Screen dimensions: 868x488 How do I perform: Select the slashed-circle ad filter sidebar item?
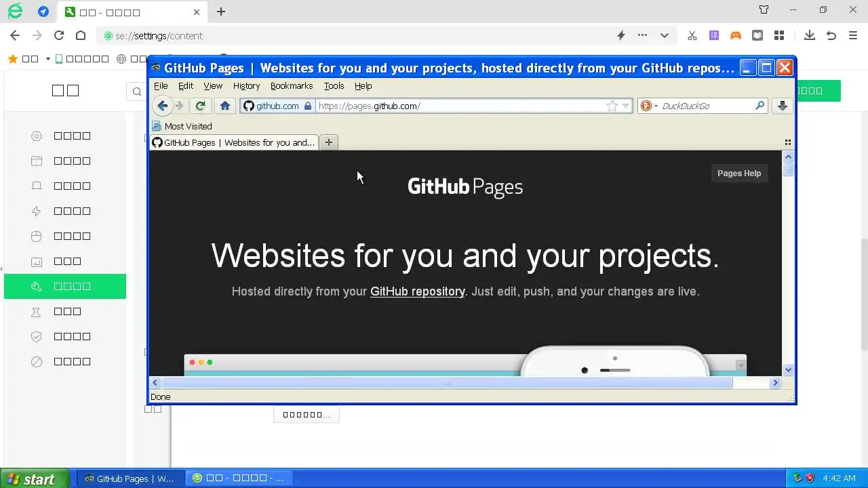pos(65,361)
